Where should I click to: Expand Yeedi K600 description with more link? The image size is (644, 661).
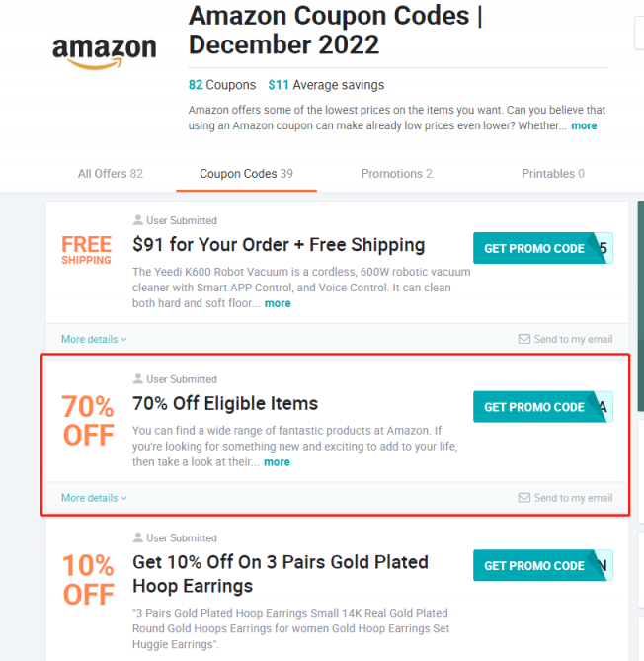tap(278, 303)
